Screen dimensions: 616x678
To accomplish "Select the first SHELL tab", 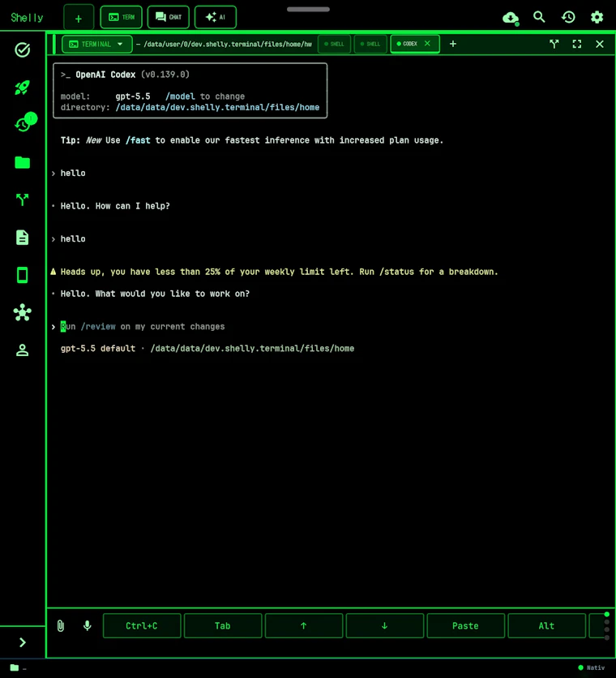I will pos(334,44).
